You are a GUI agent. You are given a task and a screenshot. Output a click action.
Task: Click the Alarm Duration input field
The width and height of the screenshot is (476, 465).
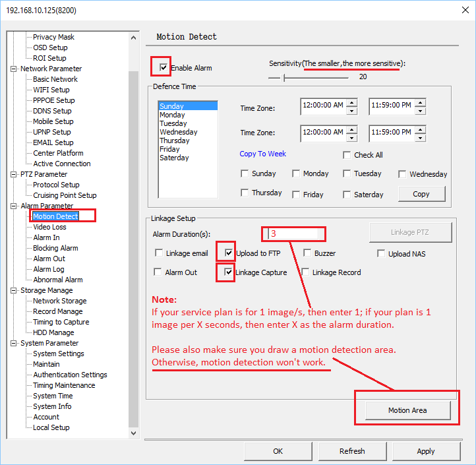pos(293,234)
